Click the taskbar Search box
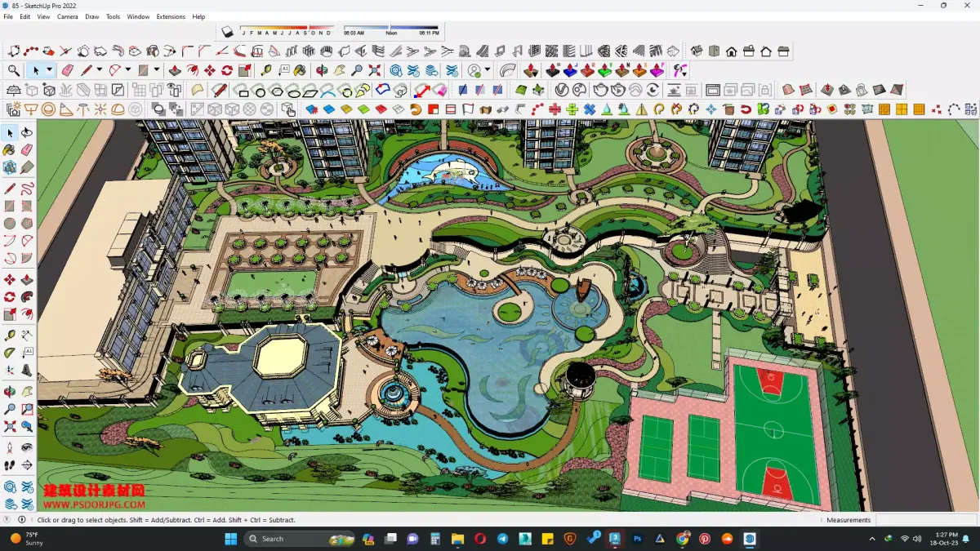The height and width of the screenshot is (551, 980). tap(299, 539)
